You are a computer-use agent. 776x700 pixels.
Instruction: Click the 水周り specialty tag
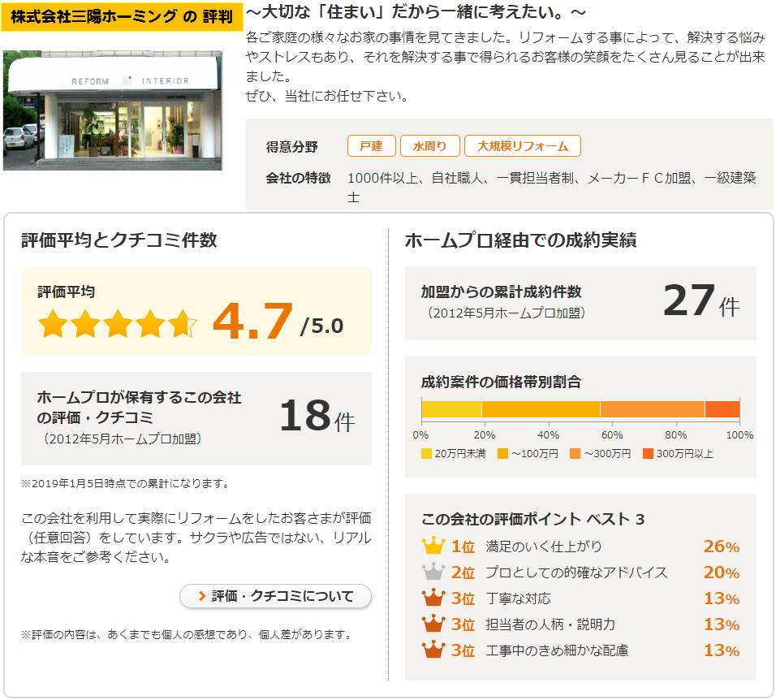click(429, 146)
